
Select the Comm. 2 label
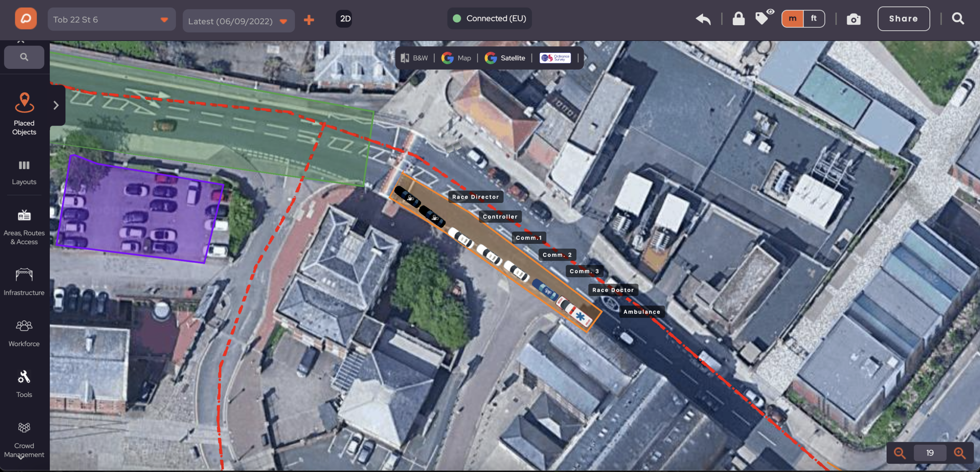557,255
